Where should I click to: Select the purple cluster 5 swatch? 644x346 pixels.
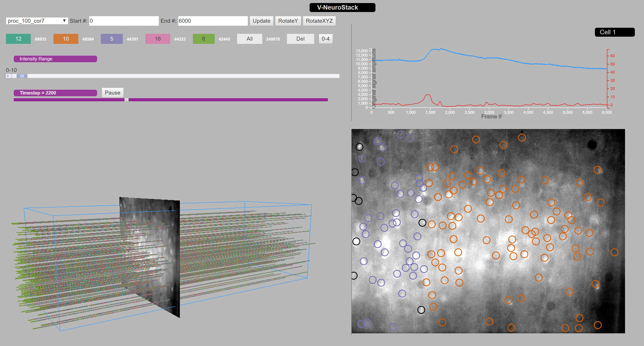[111, 39]
